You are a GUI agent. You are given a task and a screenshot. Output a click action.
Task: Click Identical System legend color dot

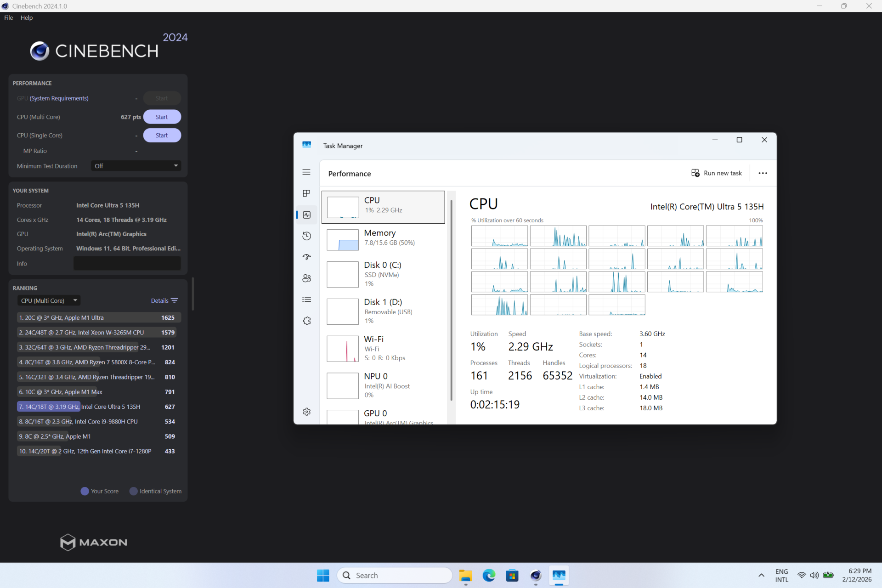pos(133,491)
